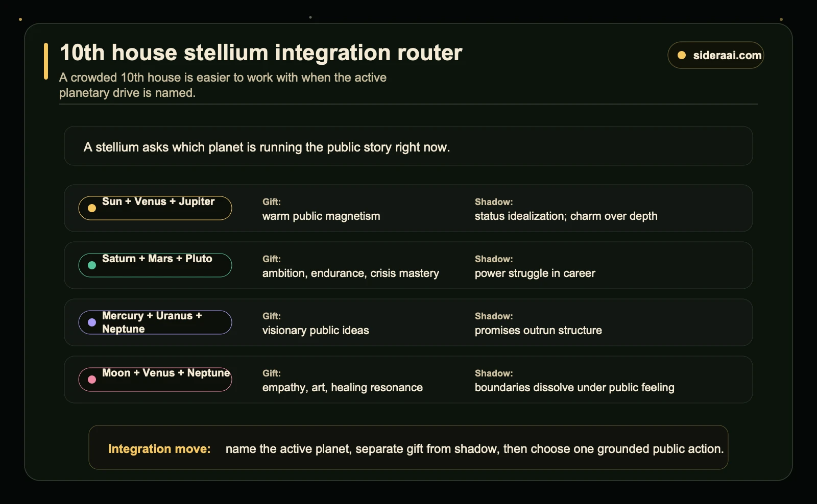Click the title '10th house stellium integration router'

(261, 53)
